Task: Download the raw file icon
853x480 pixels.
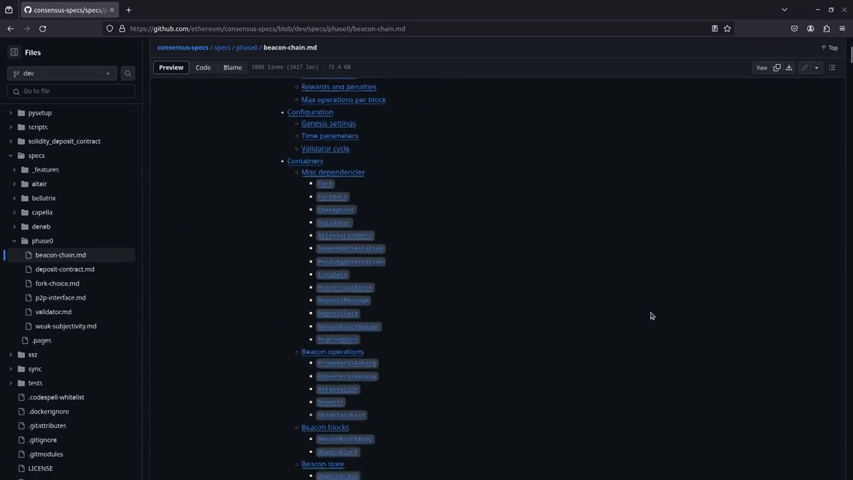Action: (x=789, y=68)
